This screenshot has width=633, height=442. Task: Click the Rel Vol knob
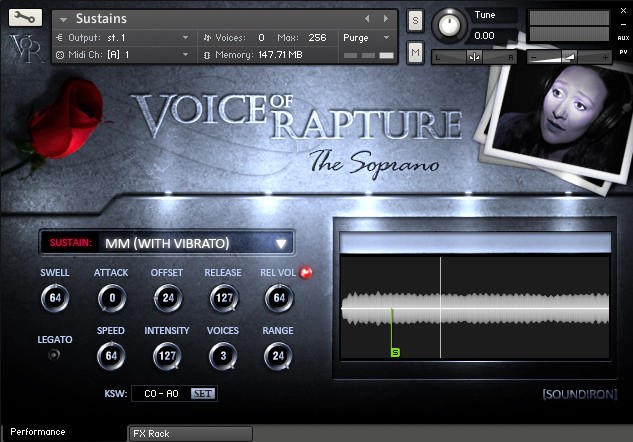click(x=279, y=298)
